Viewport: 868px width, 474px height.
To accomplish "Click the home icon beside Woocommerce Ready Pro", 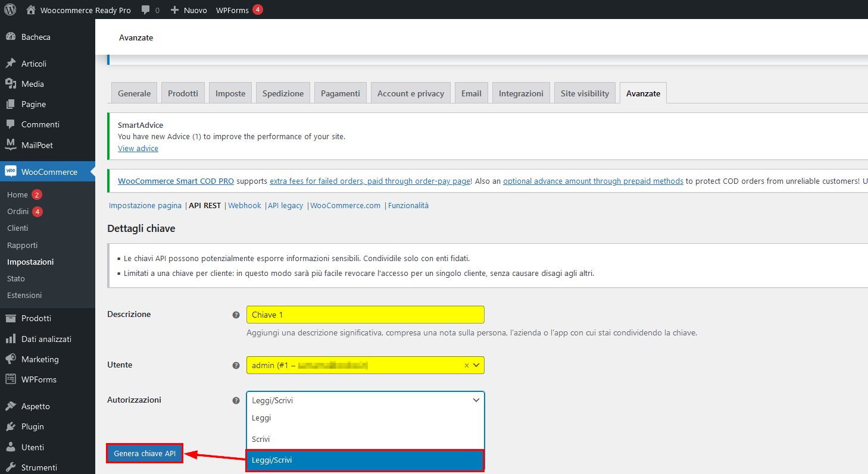I will point(31,10).
